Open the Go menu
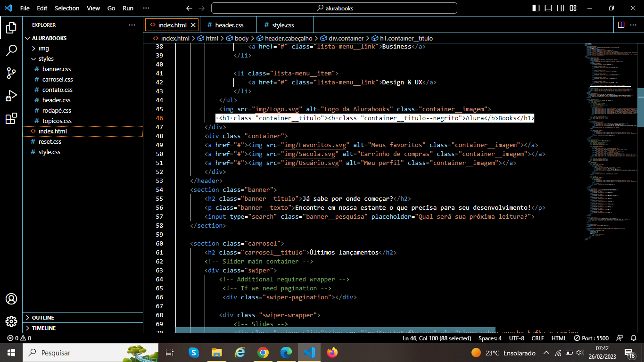 pos(111,8)
